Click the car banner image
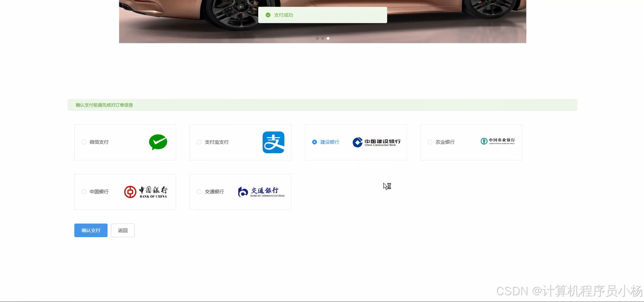 322,21
